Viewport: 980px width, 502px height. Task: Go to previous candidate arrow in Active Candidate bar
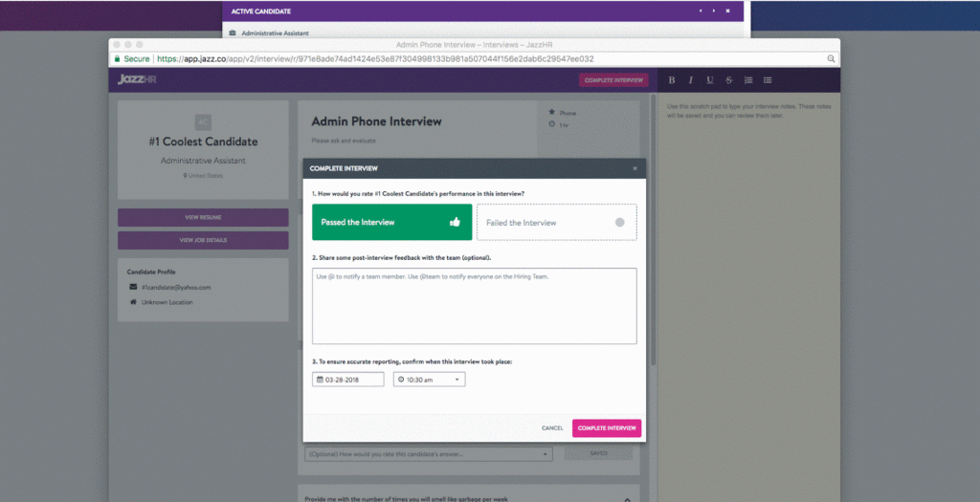pos(700,11)
